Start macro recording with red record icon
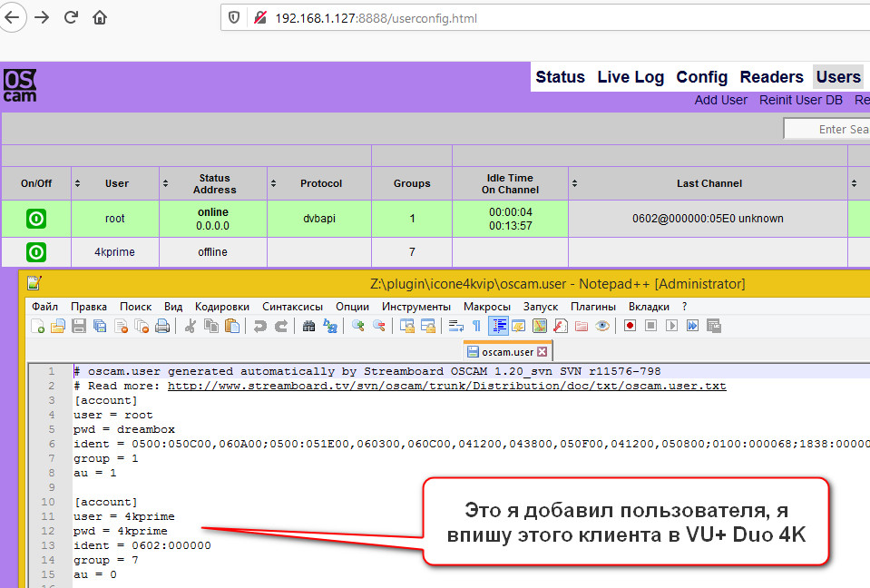This screenshot has height=588, width=870. click(630, 326)
